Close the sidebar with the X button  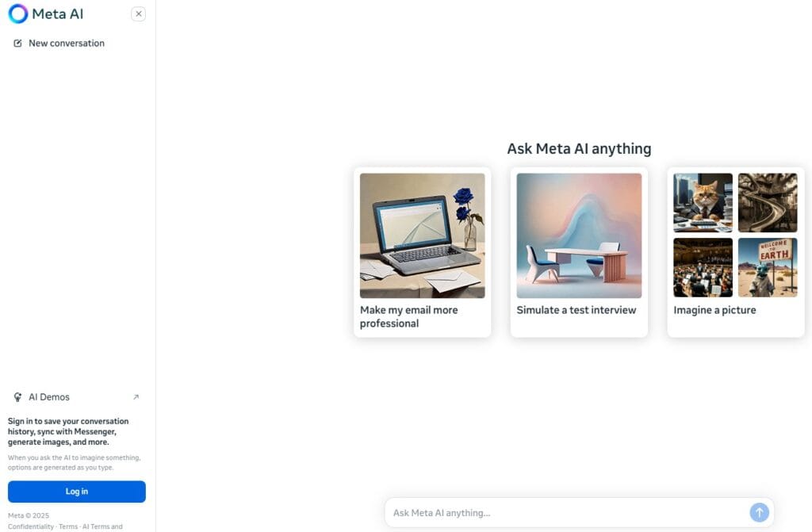click(138, 14)
